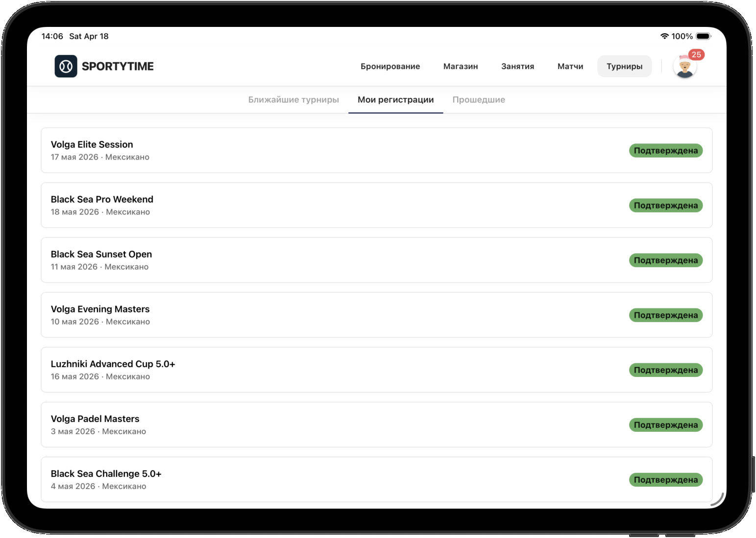This screenshot has height=538, width=756.
Task: Click the SPORTYTIME brand name text
Action: [118, 66]
